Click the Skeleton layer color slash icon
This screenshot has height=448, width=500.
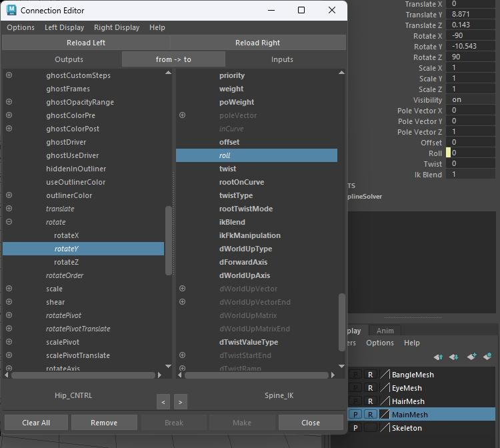point(385,428)
